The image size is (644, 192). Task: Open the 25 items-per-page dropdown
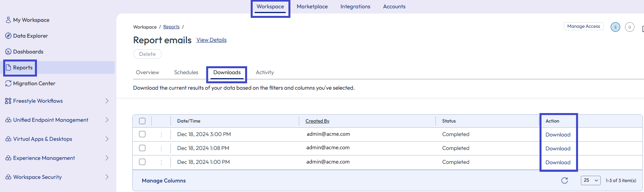(x=591, y=180)
